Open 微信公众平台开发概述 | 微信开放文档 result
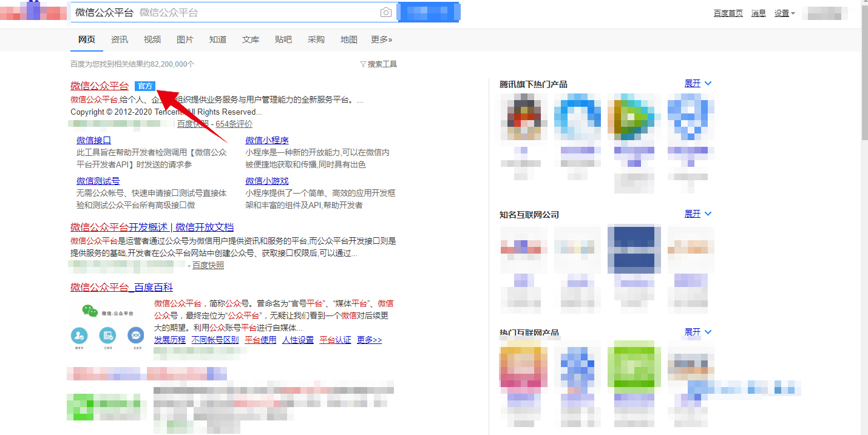This screenshot has width=868, height=435. click(152, 227)
